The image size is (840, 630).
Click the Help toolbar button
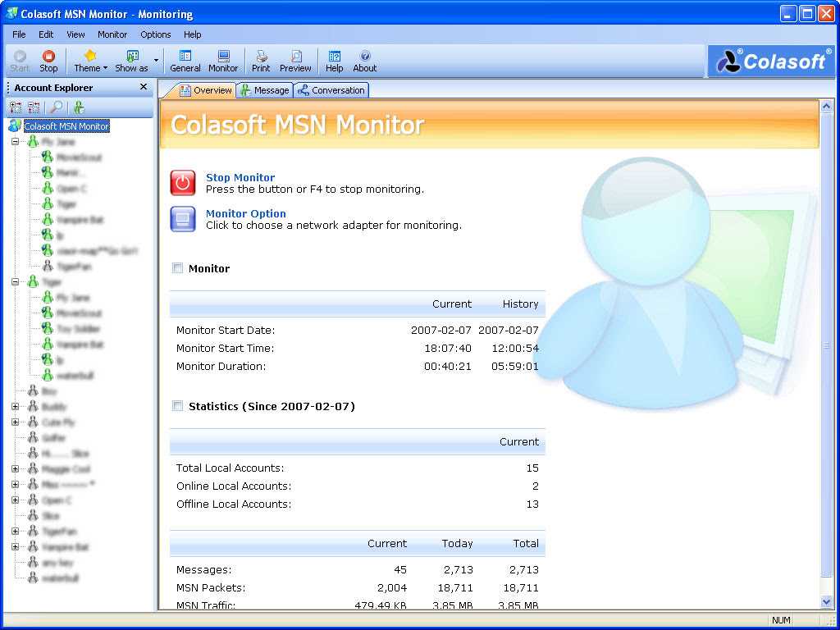click(x=335, y=61)
